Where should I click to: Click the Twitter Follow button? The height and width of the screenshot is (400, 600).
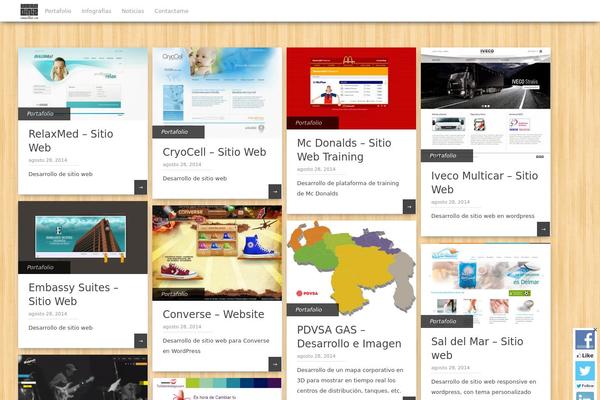[585, 386]
